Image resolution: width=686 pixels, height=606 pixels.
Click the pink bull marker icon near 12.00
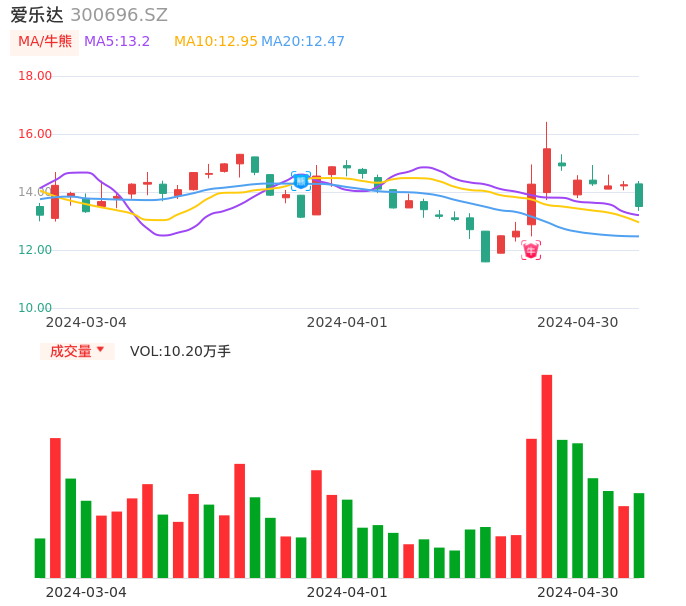531,250
